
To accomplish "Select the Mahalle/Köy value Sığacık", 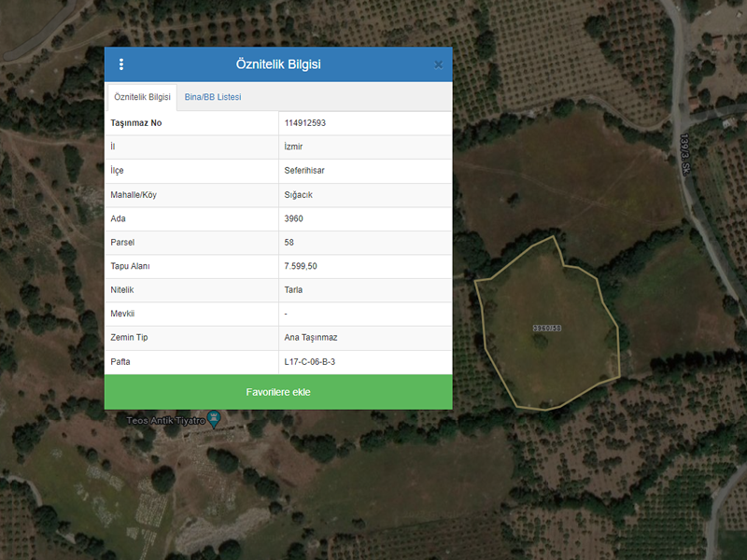I will point(300,195).
